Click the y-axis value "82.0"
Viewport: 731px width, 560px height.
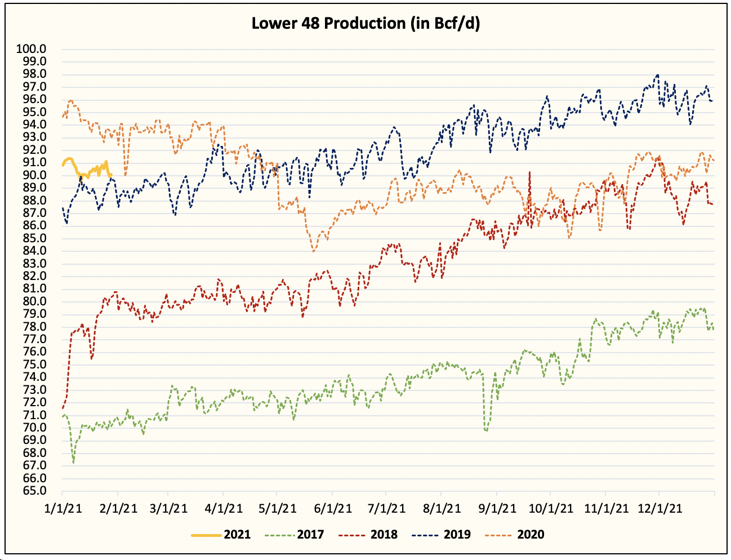coord(33,277)
